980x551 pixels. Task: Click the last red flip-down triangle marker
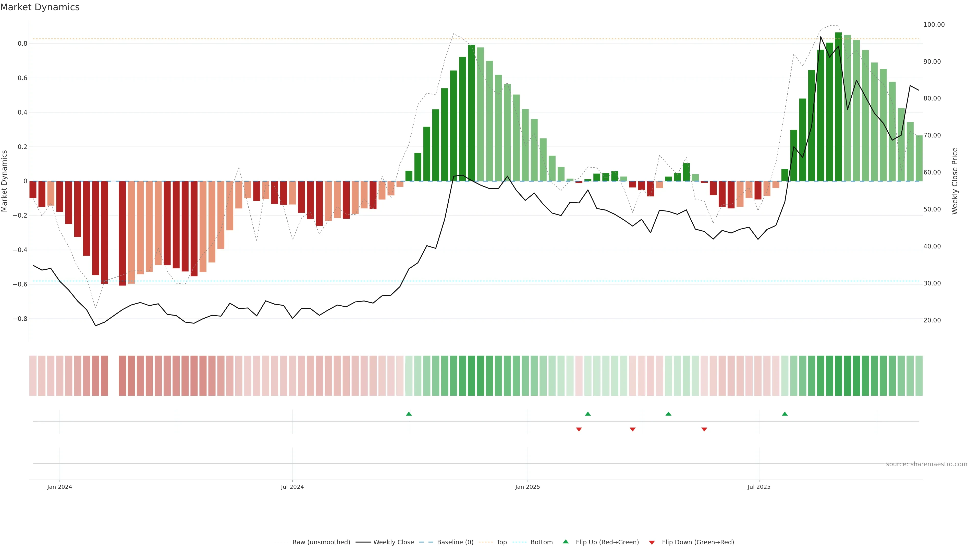(x=704, y=429)
